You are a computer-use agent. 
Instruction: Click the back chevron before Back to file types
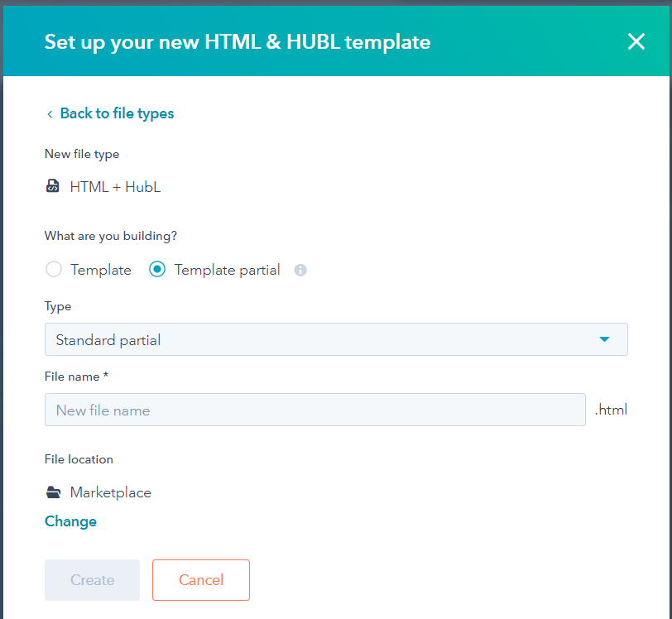click(49, 113)
